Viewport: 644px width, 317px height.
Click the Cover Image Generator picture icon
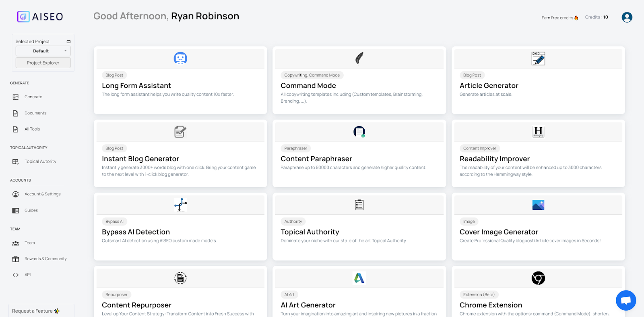[538, 205]
